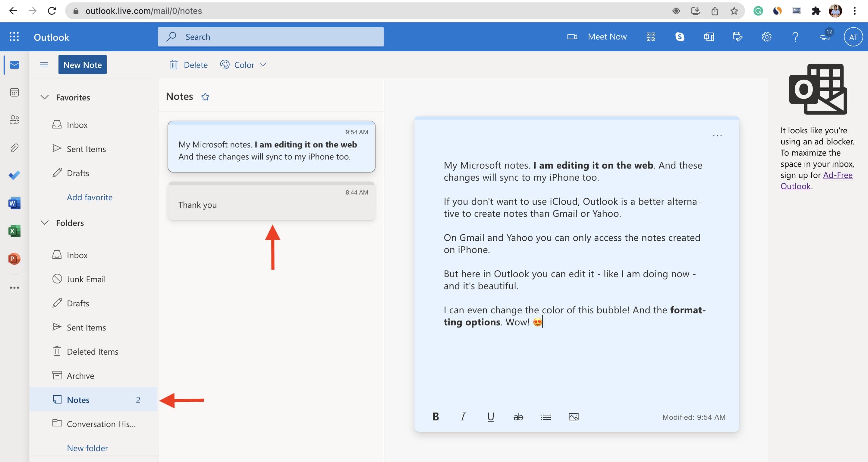Install app icon in address bar
The width and height of the screenshot is (868, 462).
tap(696, 11)
